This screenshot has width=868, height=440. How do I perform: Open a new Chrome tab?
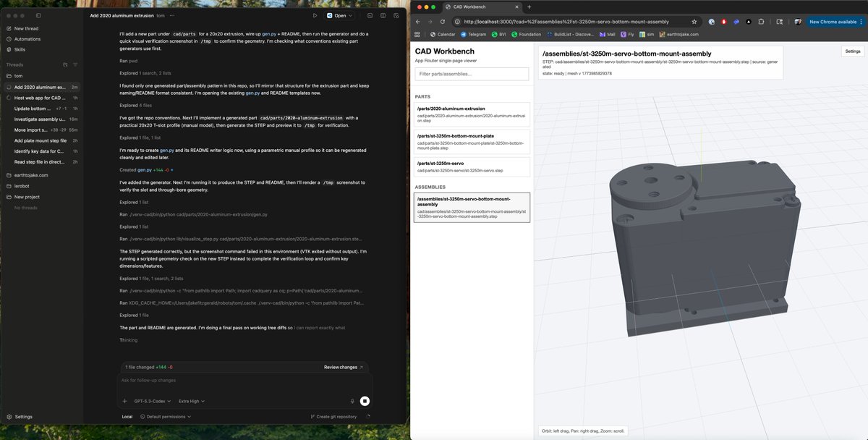[529, 7]
